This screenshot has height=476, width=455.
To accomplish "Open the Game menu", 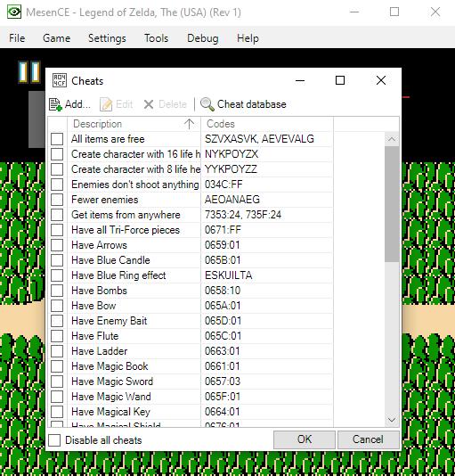I will click(56, 38).
